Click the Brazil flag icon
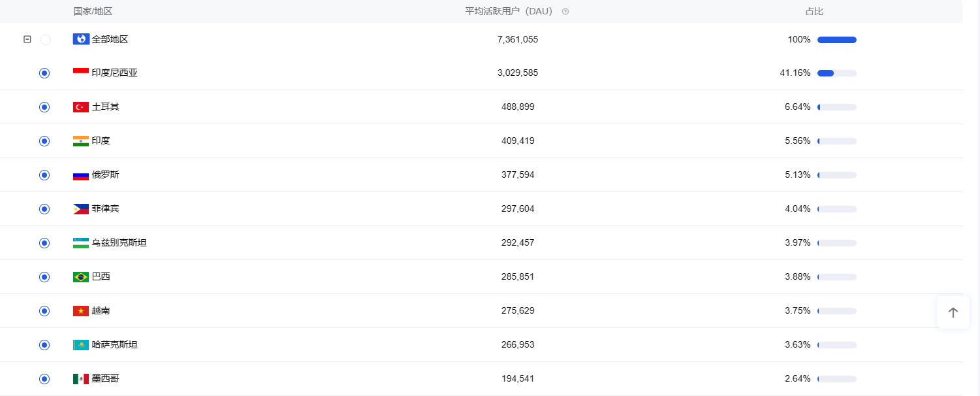Viewport: 980px width, 396px height. [81, 276]
